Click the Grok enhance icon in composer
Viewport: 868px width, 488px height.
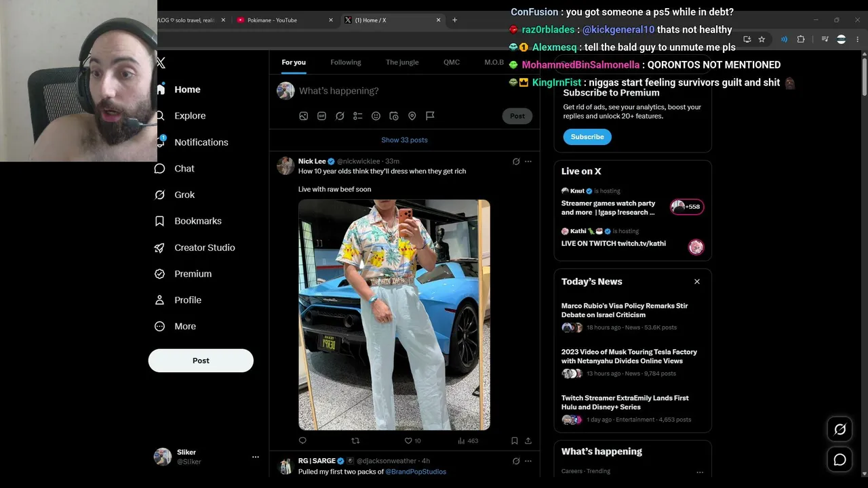[x=340, y=116]
